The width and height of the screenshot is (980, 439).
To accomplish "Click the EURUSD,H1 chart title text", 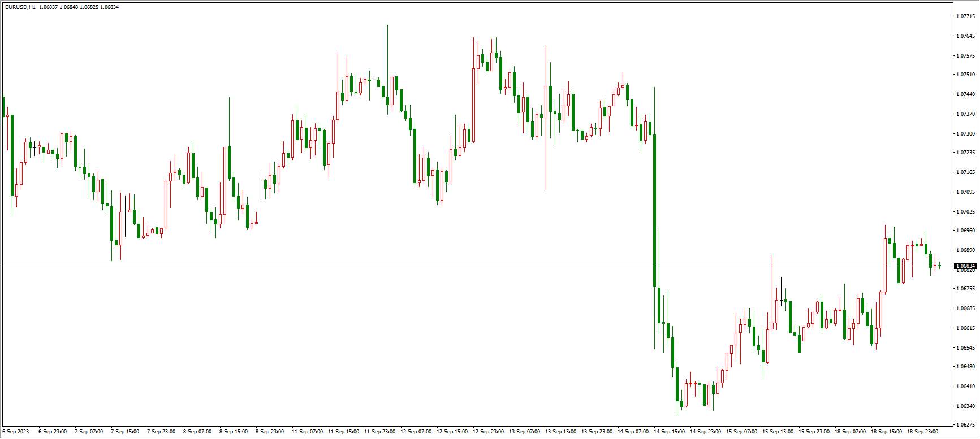I will pyautogui.click(x=20, y=7).
